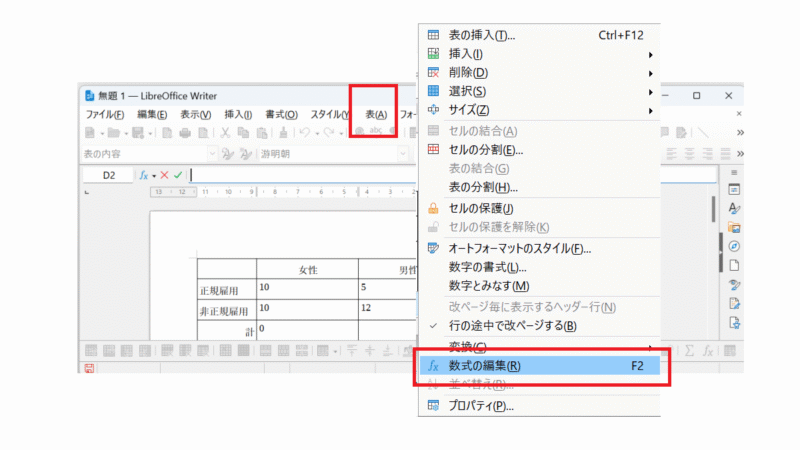Click the redo arrow icon
Screen dimensions: 800x450
(x=329, y=133)
